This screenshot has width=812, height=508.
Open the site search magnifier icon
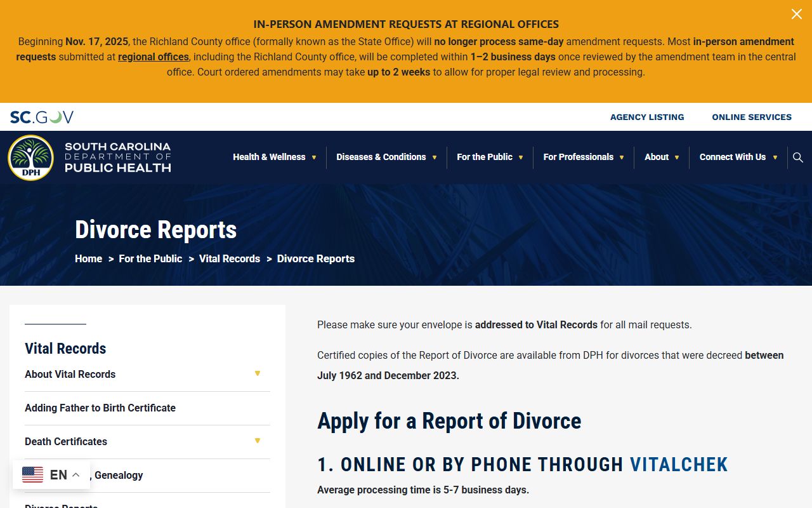798,157
